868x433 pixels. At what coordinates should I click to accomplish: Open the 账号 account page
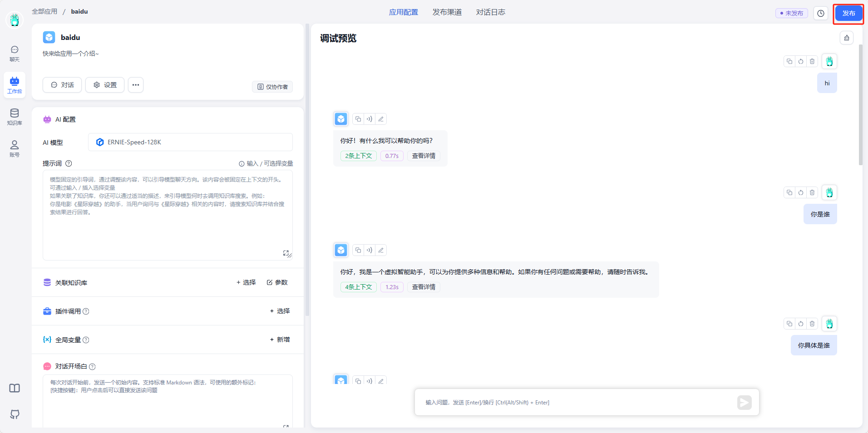15,148
